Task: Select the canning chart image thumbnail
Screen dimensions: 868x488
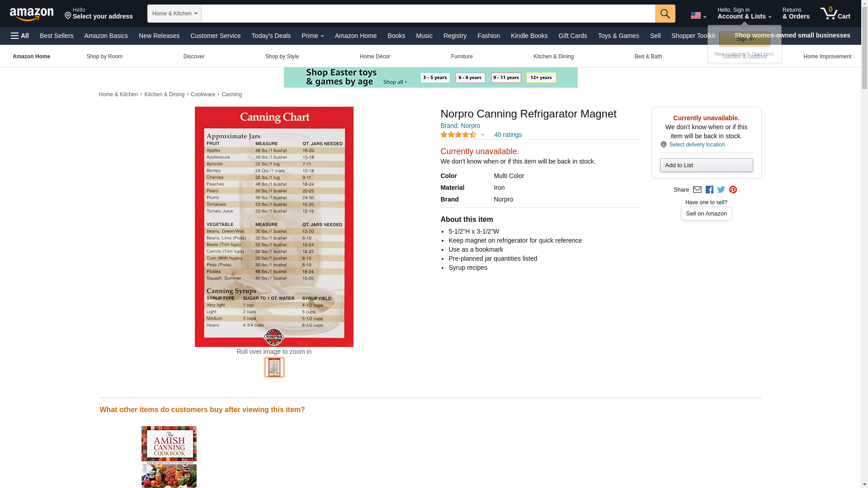Action: coord(274,367)
